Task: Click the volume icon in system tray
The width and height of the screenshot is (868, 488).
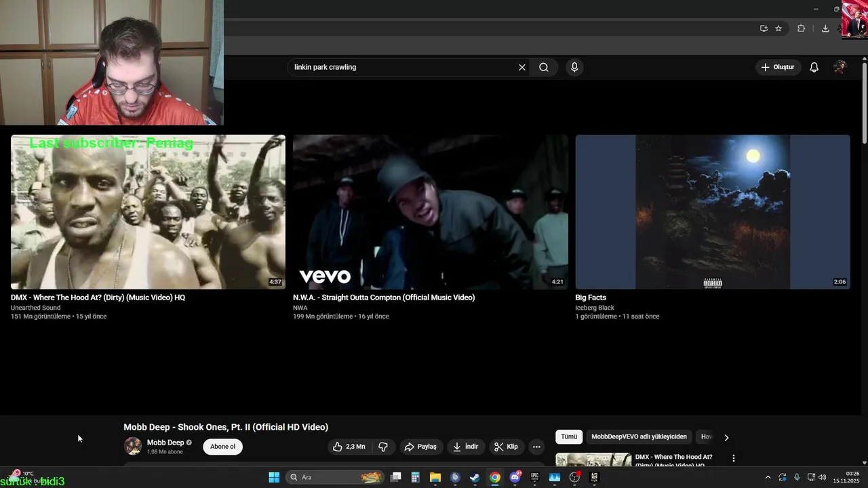Action: pos(823,477)
